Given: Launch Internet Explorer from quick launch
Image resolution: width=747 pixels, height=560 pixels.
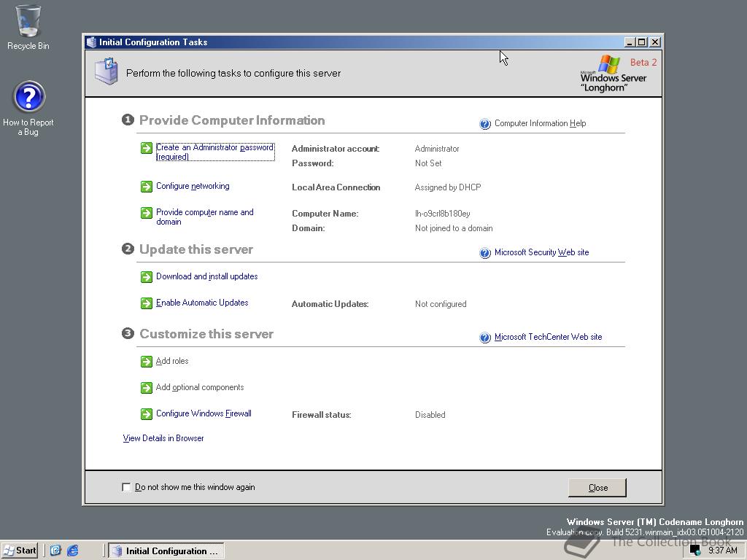Looking at the screenshot, I should coord(72,551).
